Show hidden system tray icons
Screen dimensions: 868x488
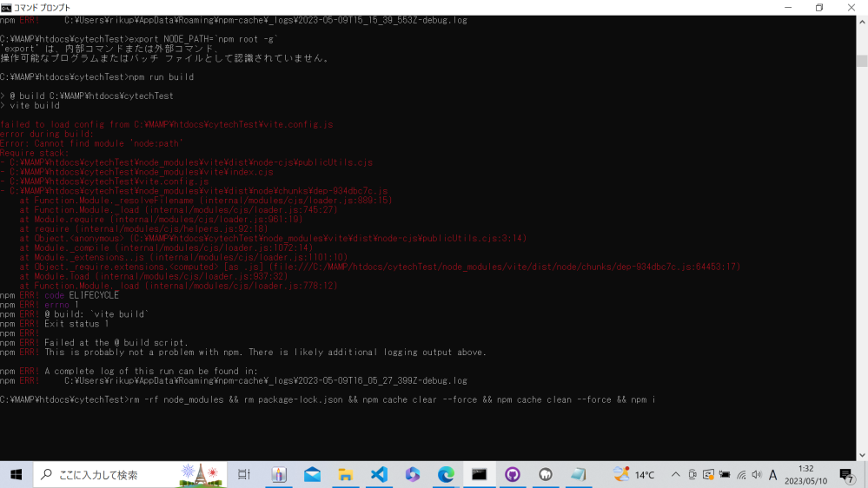(675, 475)
